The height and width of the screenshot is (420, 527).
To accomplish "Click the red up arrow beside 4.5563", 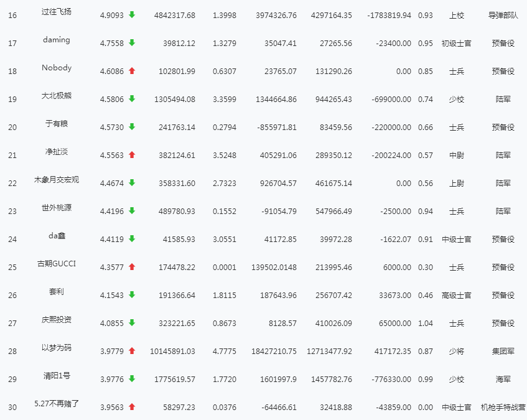I will click(x=132, y=154).
